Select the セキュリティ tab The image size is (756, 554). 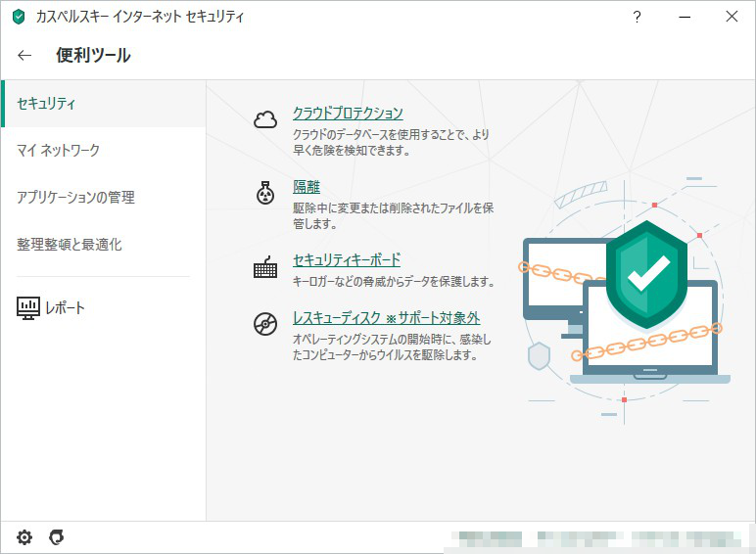[104, 104]
